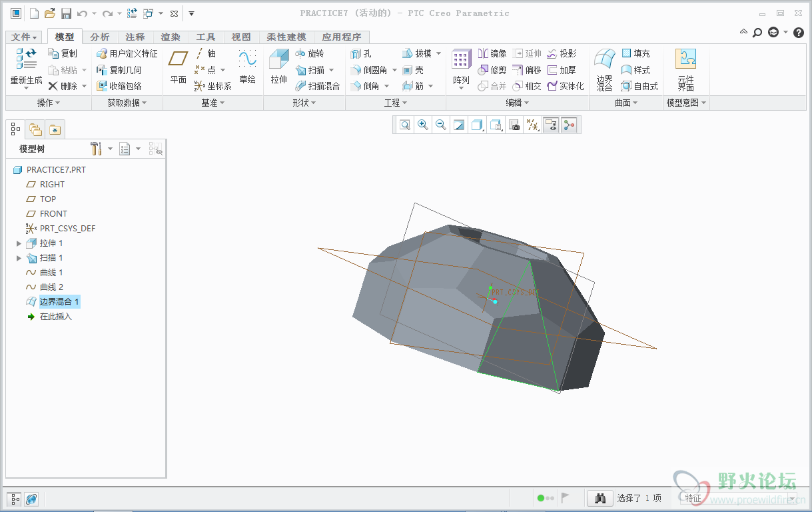Toggle datum display filters in view toolbar
812x512 pixels.
[532, 125]
